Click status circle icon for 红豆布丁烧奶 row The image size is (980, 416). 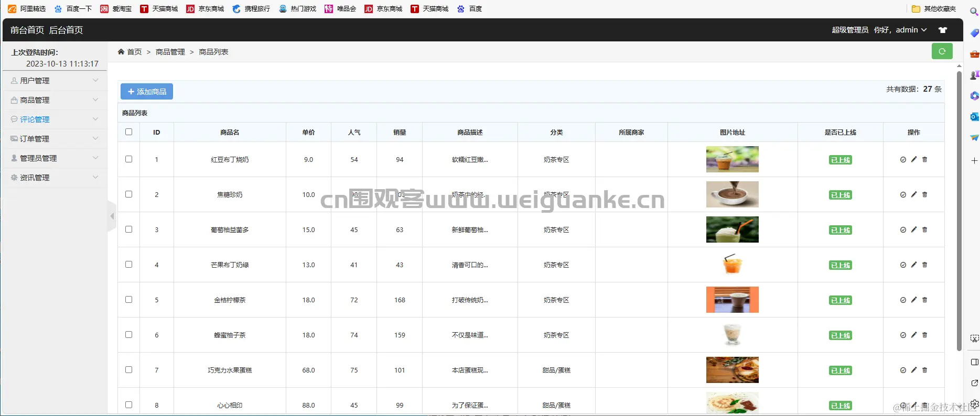903,160
